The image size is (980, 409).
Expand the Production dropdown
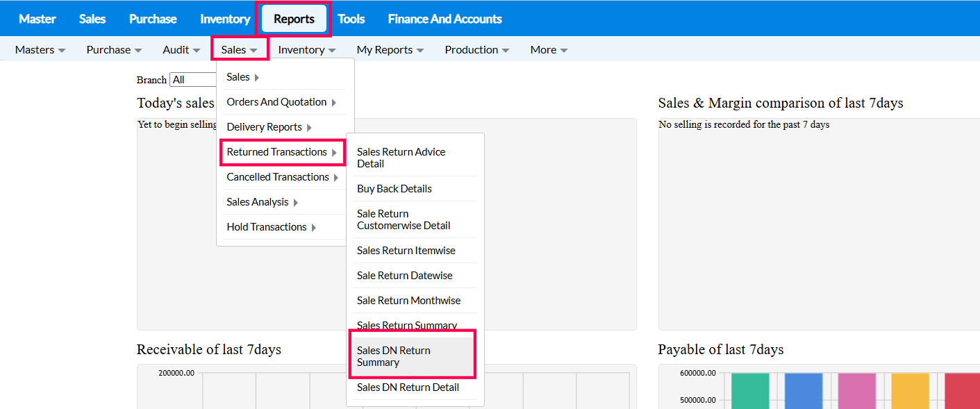[x=476, y=50]
